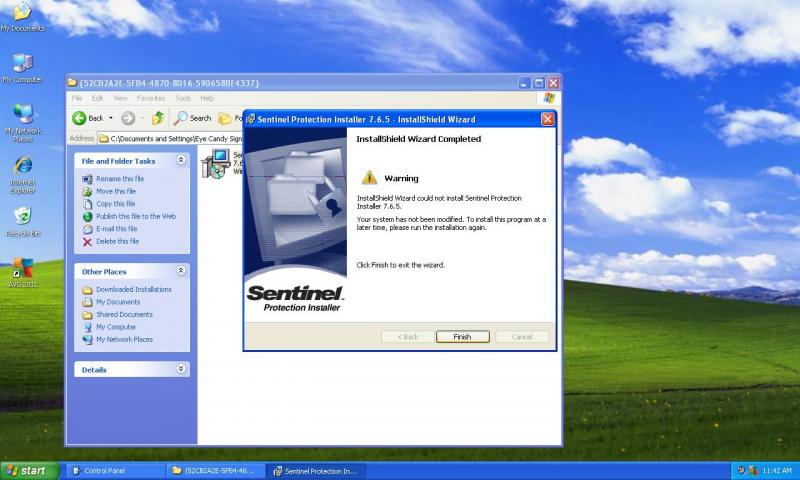This screenshot has width=800, height=480.
Task: Collapse the File and Folder Tasks panel
Action: [x=181, y=160]
